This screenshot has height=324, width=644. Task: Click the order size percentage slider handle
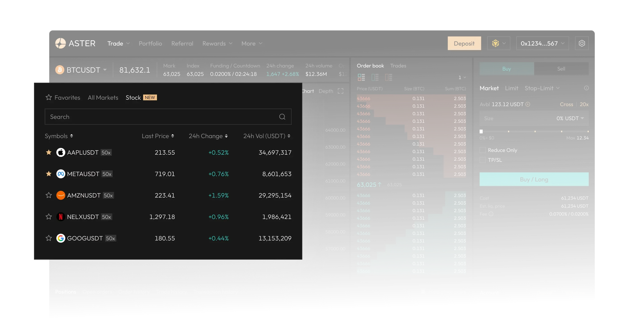481,131
